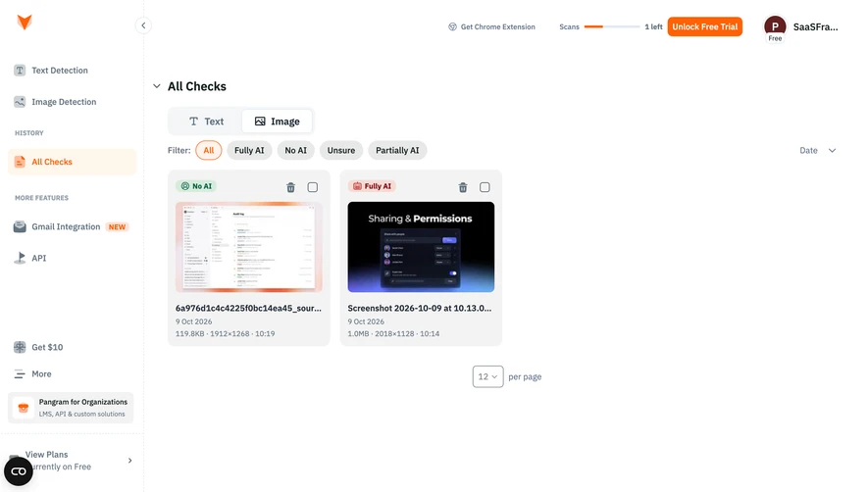Click the NEW badge beside Gmail Integration
Image resolution: width=868 pixels, height=492 pixels.
pos(117,227)
